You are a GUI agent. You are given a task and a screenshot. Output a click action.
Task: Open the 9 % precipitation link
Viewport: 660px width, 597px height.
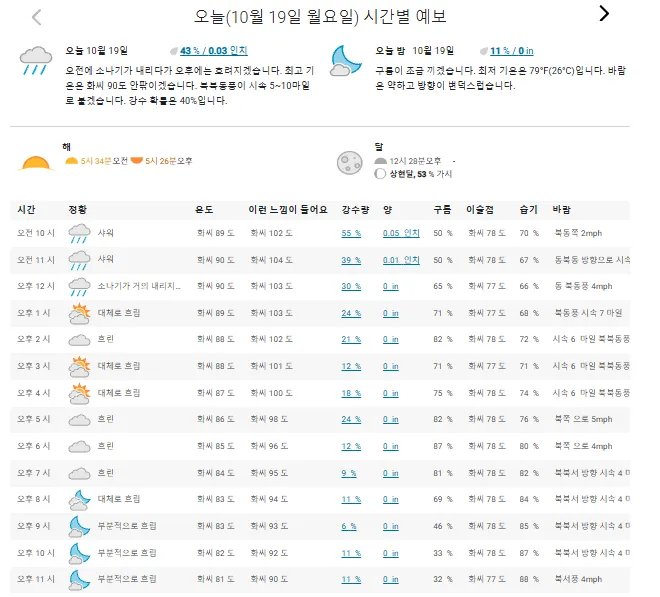click(x=349, y=473)
